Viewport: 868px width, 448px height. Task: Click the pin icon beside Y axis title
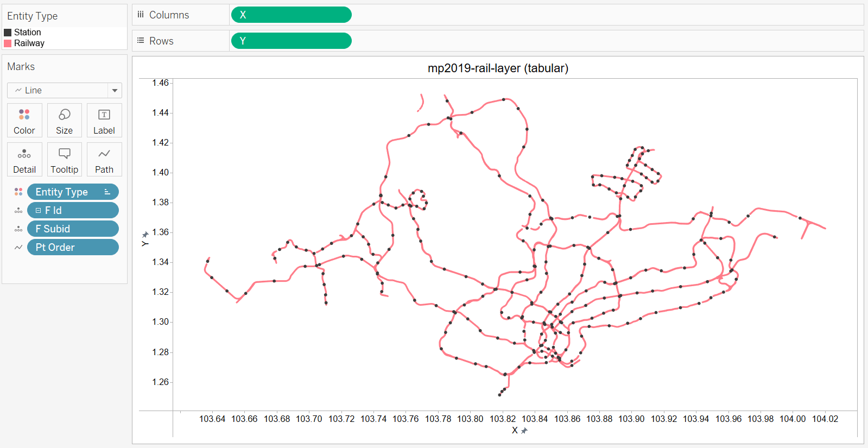pos(145,235)
